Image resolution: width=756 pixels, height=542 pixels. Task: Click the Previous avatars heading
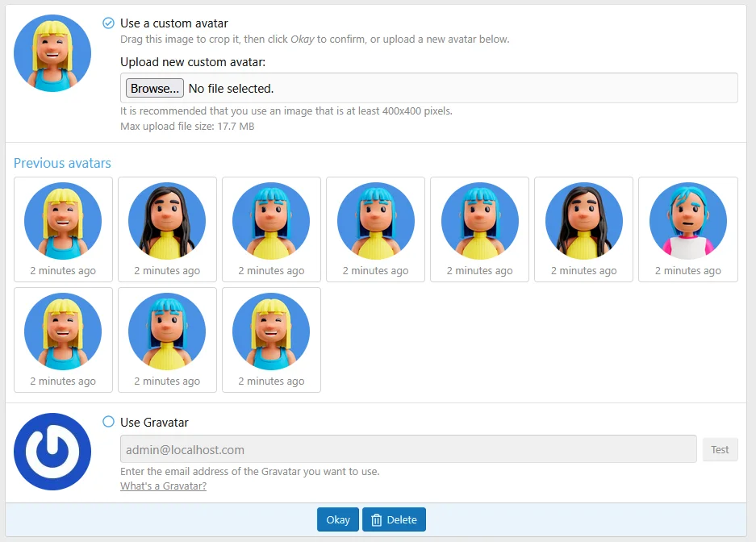(62, 163)
